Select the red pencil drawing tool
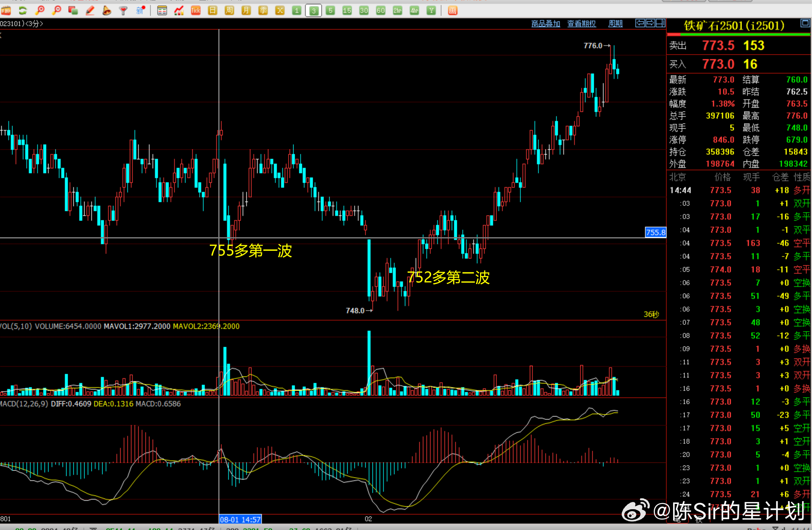The image size is (812, 530). 90,10
